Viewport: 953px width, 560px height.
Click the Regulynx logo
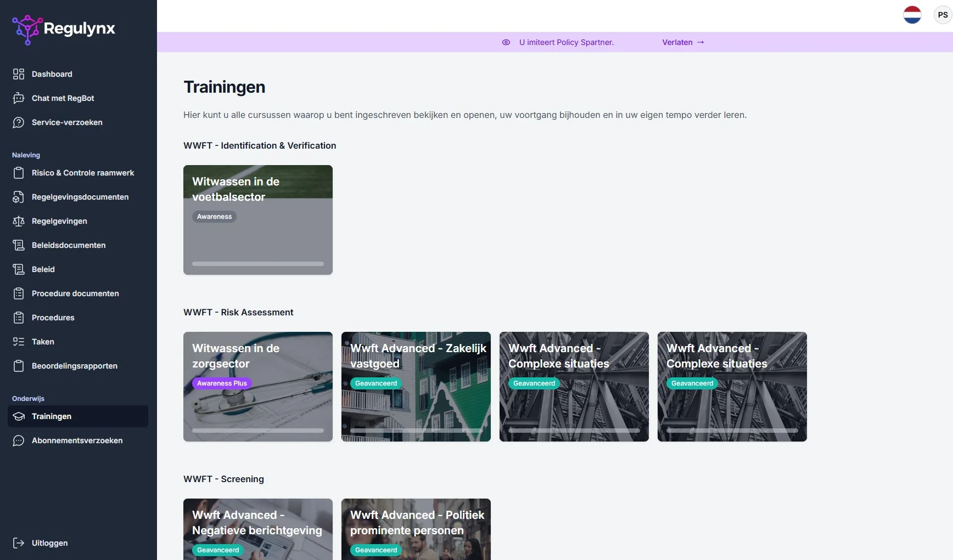[64, 29]
